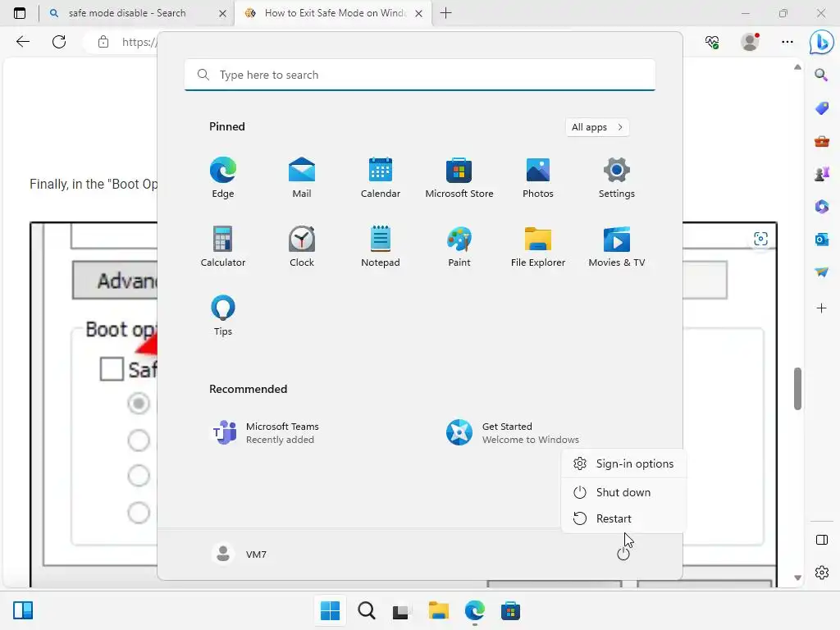840x630 pixels.
Task: Select the first (filled) radio option under Boot options
Action: tap(138, 404)
